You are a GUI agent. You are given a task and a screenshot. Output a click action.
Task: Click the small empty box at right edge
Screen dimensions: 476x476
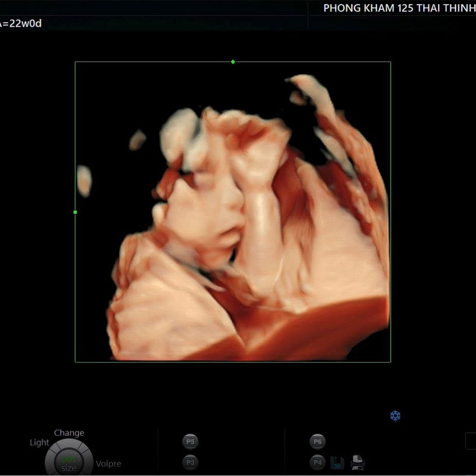click(x=471, y=441)
